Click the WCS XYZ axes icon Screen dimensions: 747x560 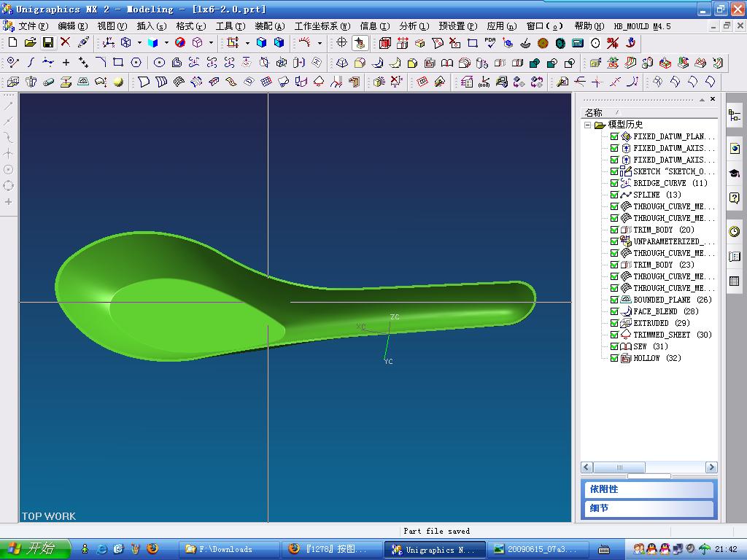point(108,43)
